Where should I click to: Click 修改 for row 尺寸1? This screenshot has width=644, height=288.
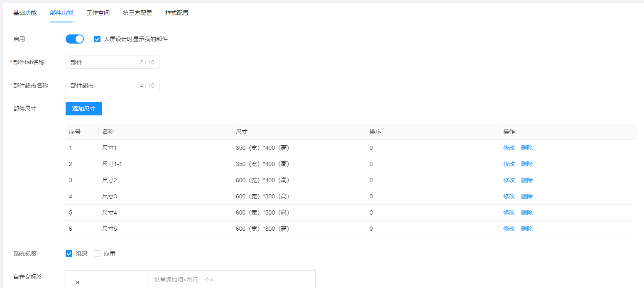click(509, 148)
